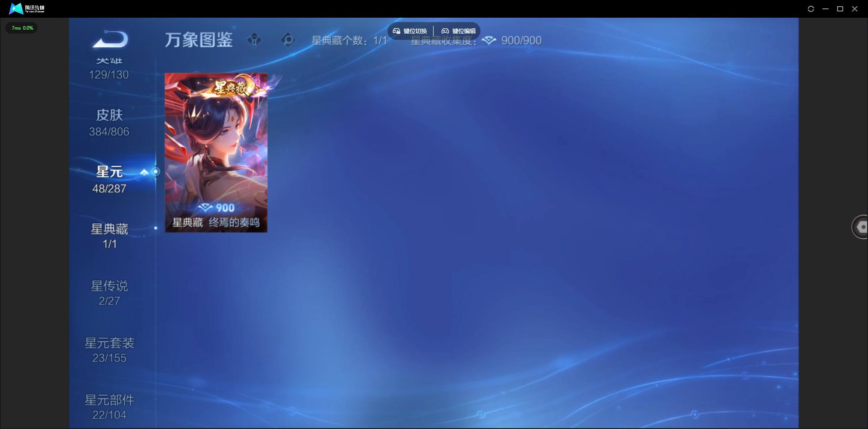Select the 皮肤 384/806 category
The image size is (868, 429).
109,123
